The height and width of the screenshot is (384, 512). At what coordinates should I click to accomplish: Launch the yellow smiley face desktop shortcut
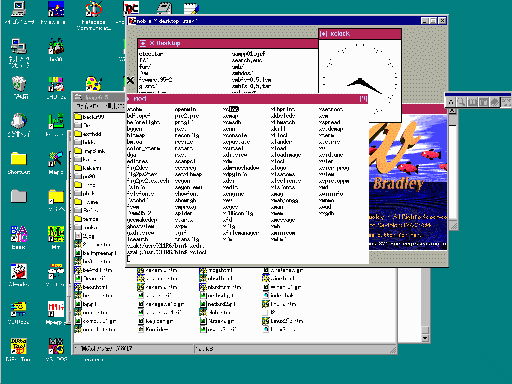(19, 309)
